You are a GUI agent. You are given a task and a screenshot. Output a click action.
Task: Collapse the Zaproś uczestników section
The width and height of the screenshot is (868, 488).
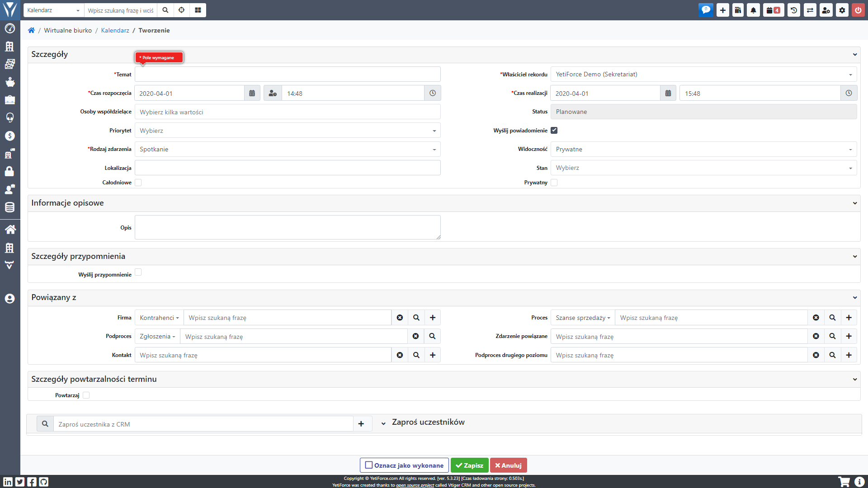click(x=383, y=423)
